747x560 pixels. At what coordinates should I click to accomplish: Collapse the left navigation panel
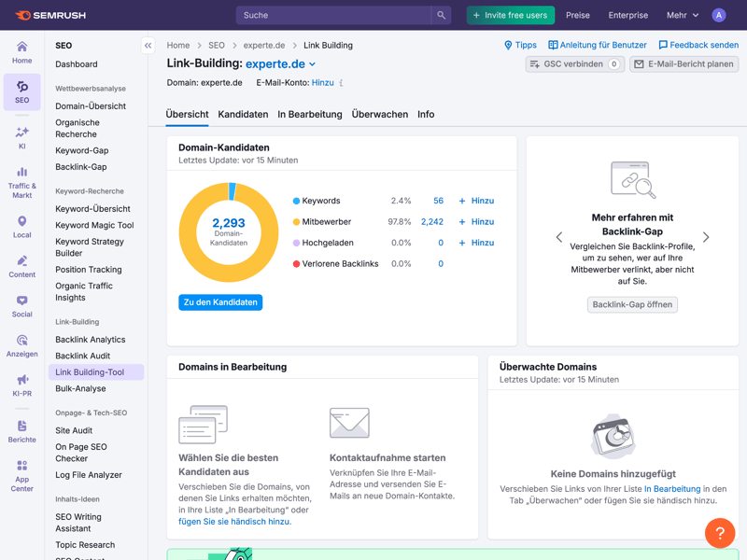(x=148, y=45)
